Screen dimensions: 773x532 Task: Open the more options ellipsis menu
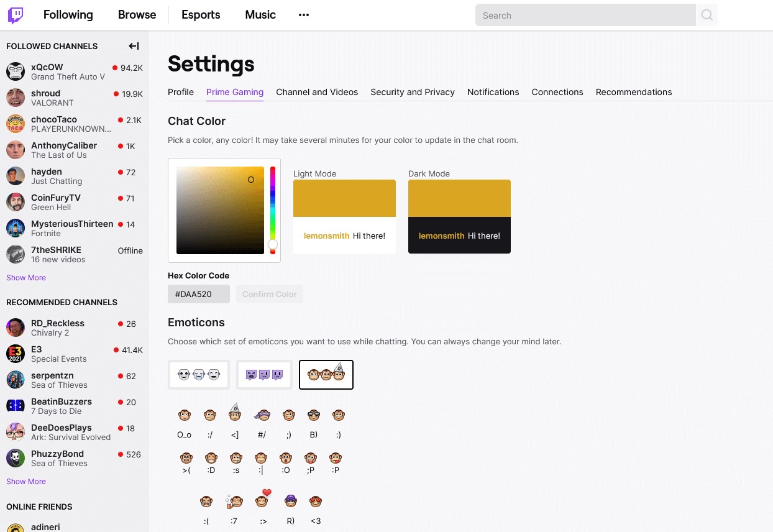(x=304, y=15)
